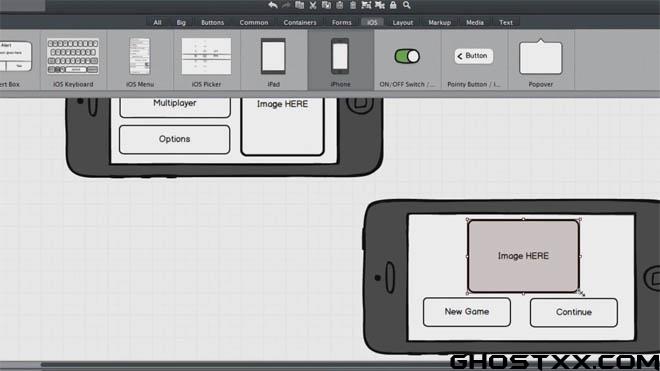Viewport: 660px width, 371px height.
Task: Select the Markup category tab
Action: tap(439, 22)
